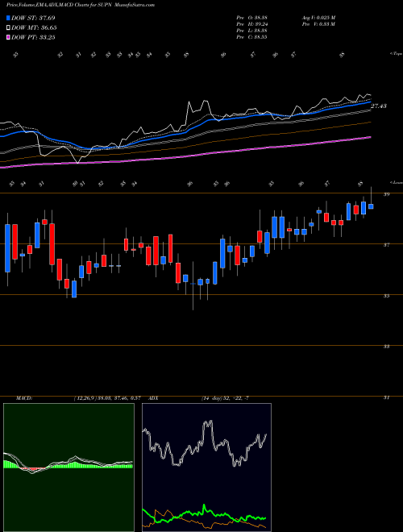This screenshot has height=532, width=403.
Task: Click the 'ADX' panel heading
Action: point(152,398)
